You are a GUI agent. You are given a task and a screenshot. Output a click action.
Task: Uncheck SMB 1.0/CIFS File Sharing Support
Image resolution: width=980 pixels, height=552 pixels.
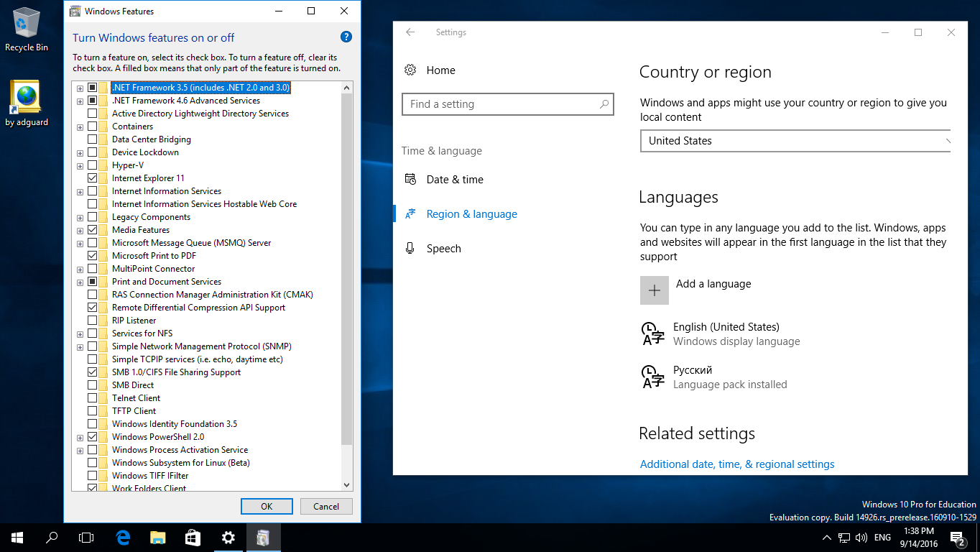tap(93, 372)
